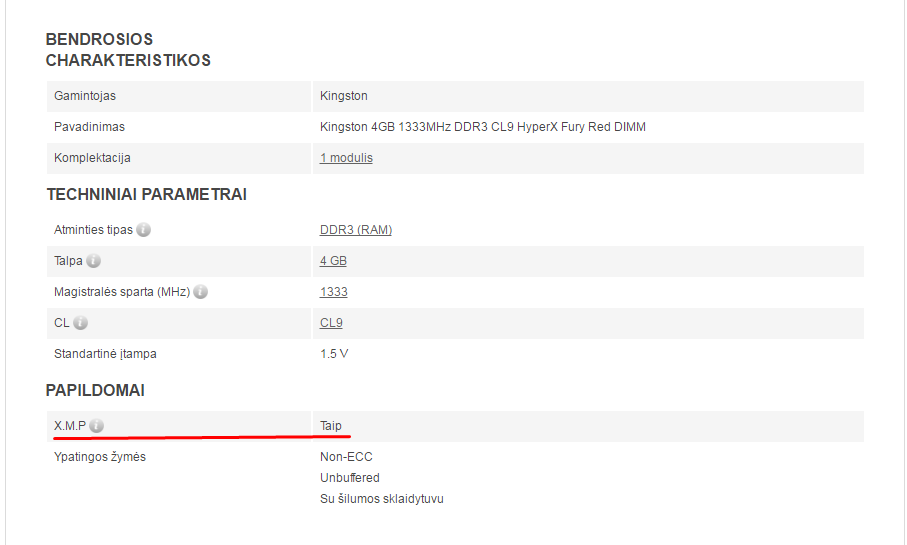Select the 'Standartinė įtampa' label
The image size is (907, 545).
pyautogui.click(x=105, y=353)
